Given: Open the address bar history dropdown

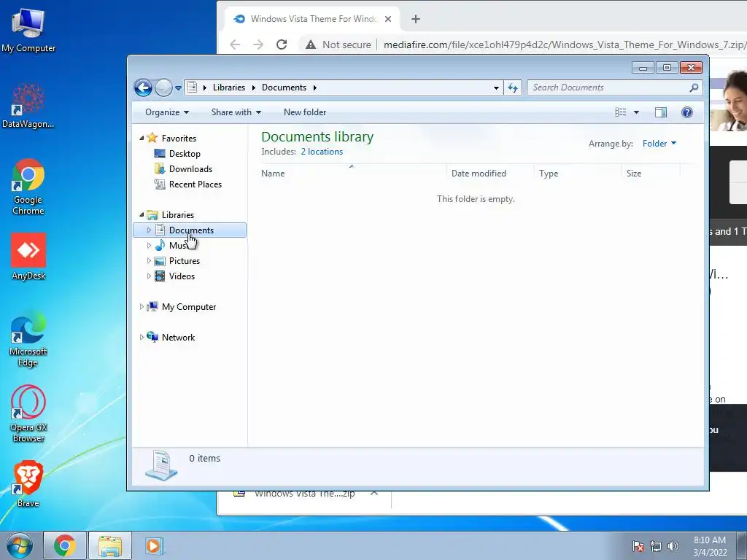Looking at the screenshot, I should pos(496,87).
